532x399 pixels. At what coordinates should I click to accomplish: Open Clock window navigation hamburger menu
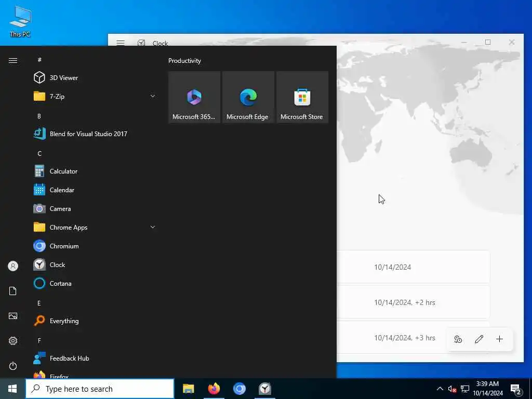(x=121, y=43)
